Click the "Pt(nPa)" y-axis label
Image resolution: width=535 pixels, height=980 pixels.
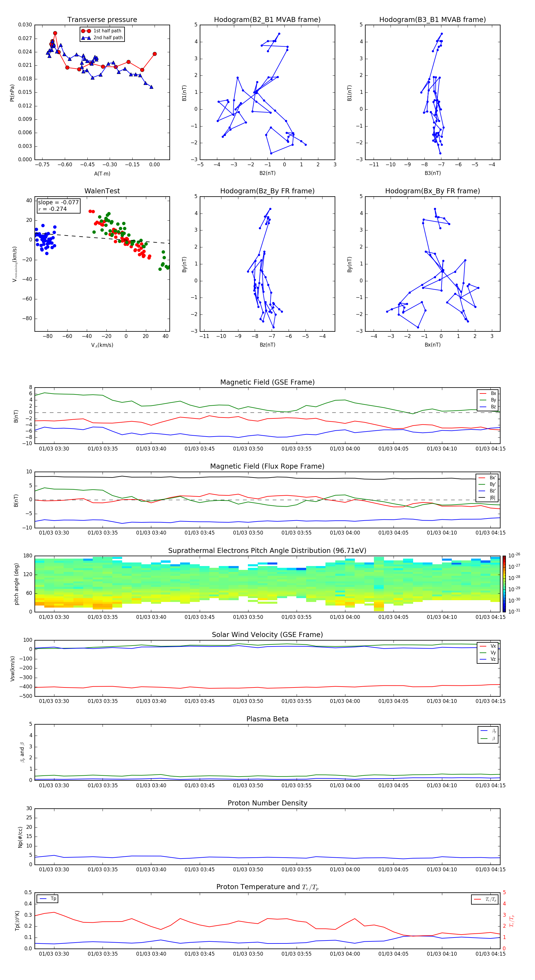[x=12, y=93]
